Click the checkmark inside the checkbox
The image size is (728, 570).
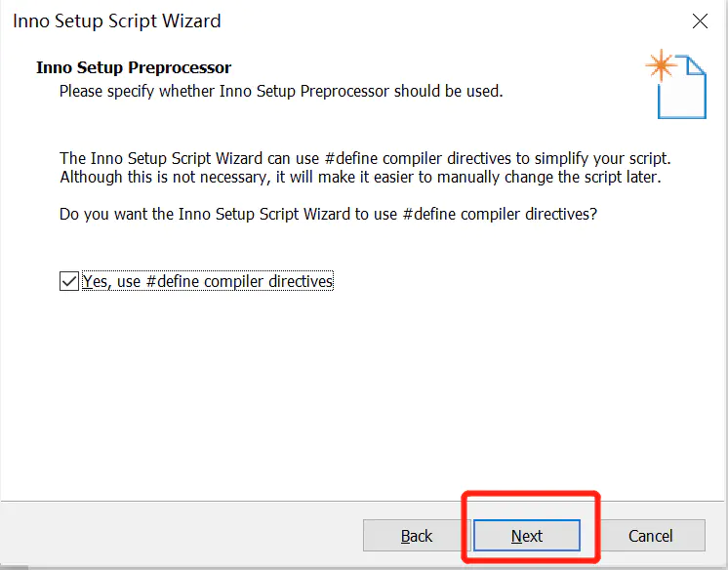click(69, 281)
